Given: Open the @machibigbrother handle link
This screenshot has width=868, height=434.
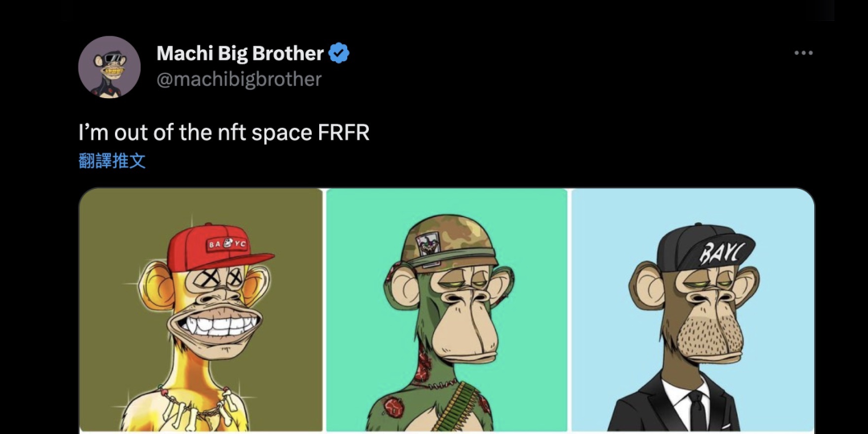Looking at the screenshot, I should [239, 79].
